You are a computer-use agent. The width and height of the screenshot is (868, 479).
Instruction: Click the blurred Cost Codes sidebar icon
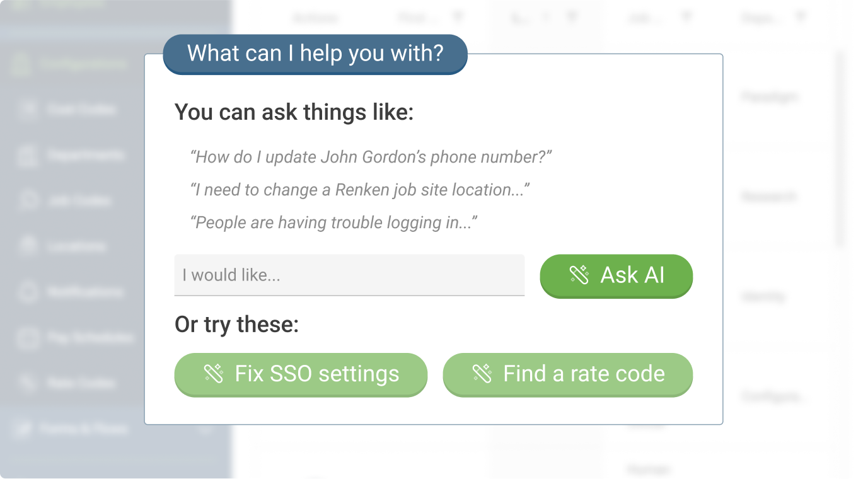[27, 110]
